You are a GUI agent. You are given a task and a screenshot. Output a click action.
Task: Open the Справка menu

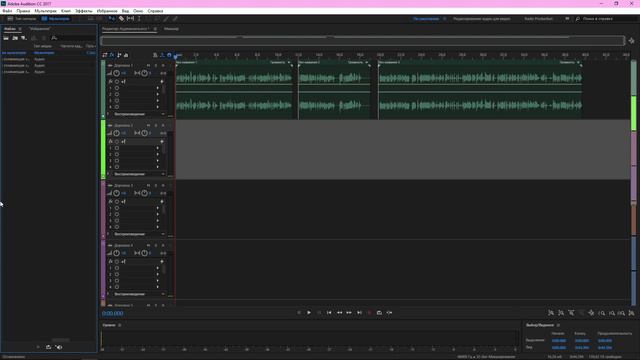click(155, 11)
